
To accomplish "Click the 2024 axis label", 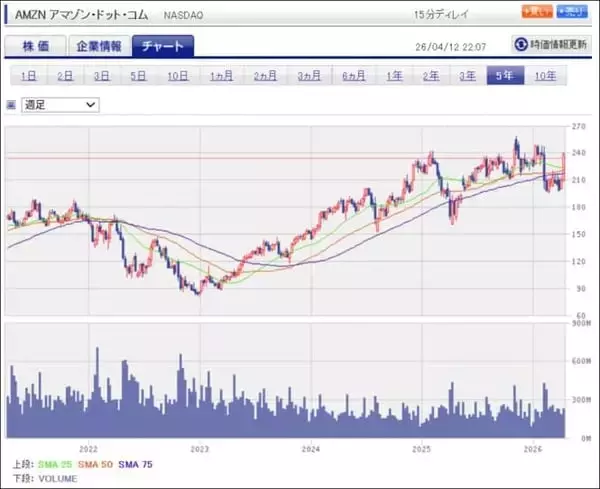I will click(311, 449).
